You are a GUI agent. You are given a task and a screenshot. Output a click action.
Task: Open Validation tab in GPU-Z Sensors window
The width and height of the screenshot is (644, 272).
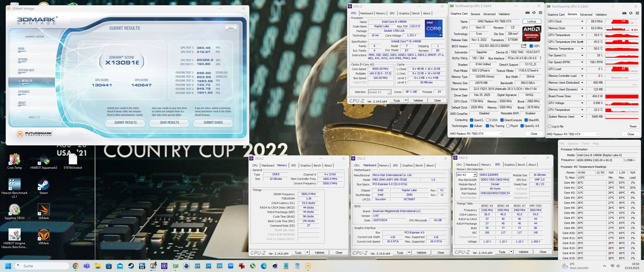coord(601,15)
